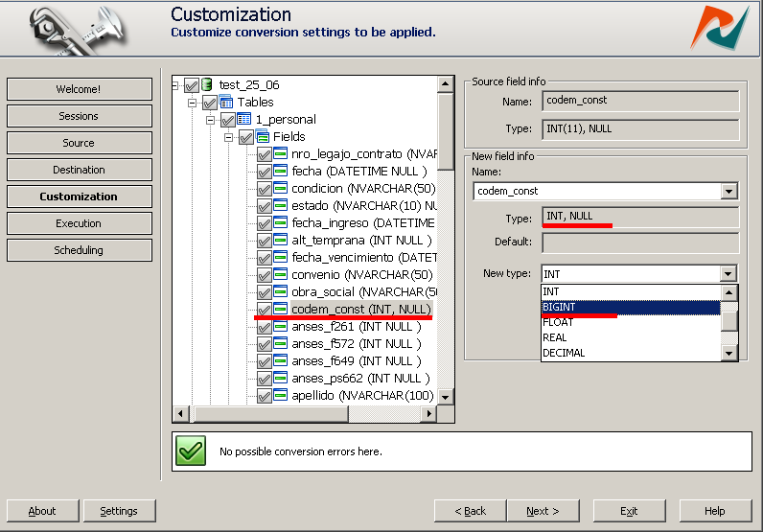Open the Settings dialog
763x532 pixels.
[119, 511]
